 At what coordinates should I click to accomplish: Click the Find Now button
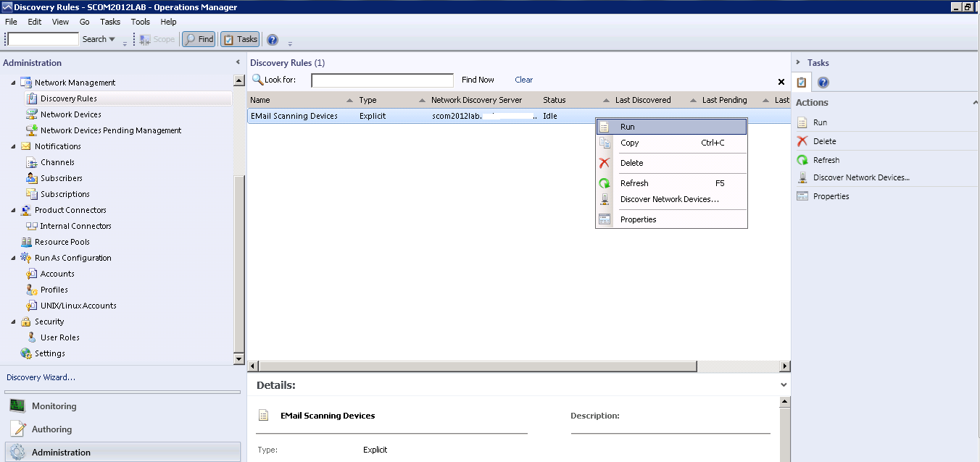478,80
